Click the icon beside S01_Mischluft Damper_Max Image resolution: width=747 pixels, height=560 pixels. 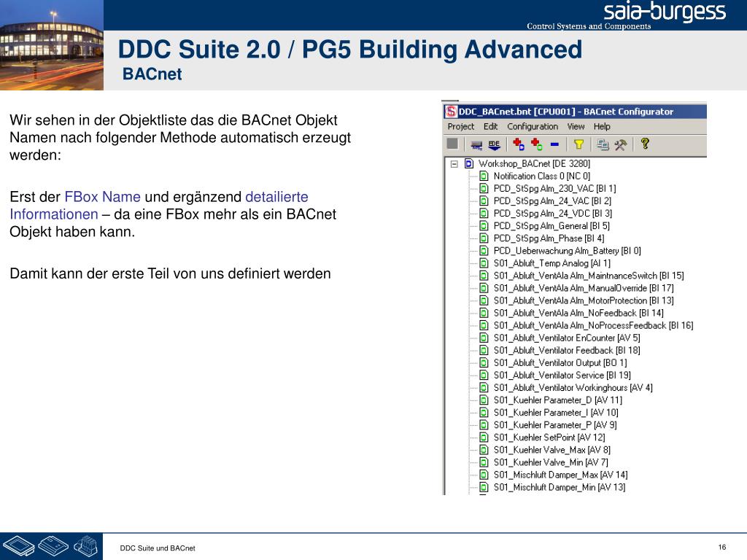pyautogui.click(x=484, y=474)
